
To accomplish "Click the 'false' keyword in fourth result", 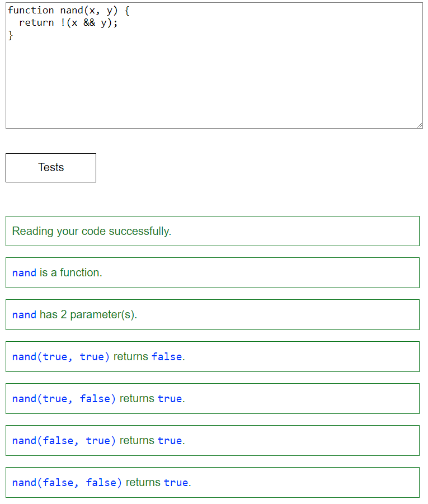I will click(x=166, y=356).
